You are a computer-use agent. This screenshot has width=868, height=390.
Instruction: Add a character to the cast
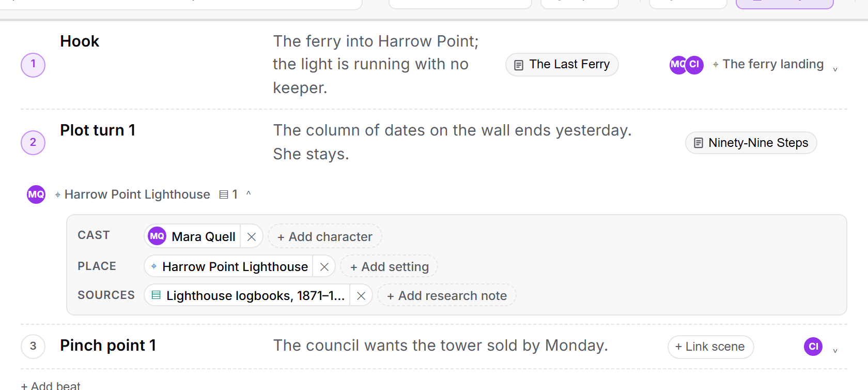pos(325,237)
